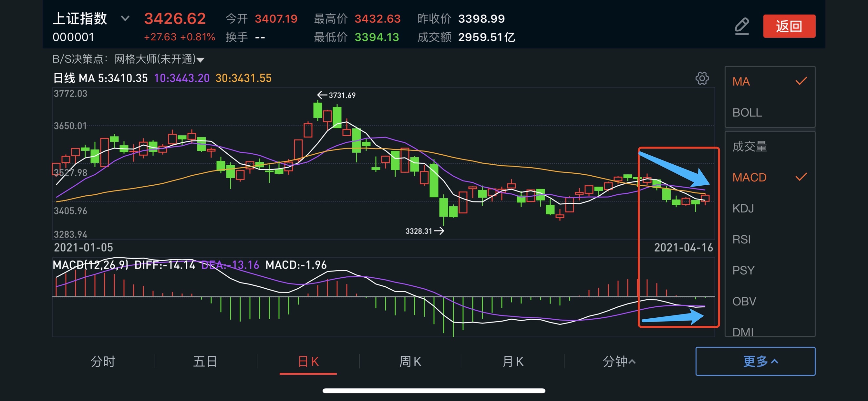The image size is (868, 401).
Task: Tap the tall green candlestick at the 3731.69 peak
Action: [x=317, y=110]
